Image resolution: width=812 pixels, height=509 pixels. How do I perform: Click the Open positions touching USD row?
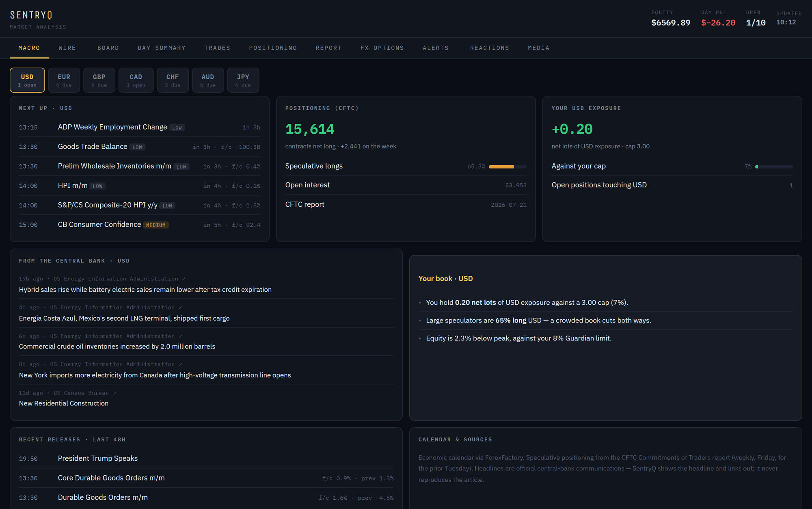tap(672, 185)
